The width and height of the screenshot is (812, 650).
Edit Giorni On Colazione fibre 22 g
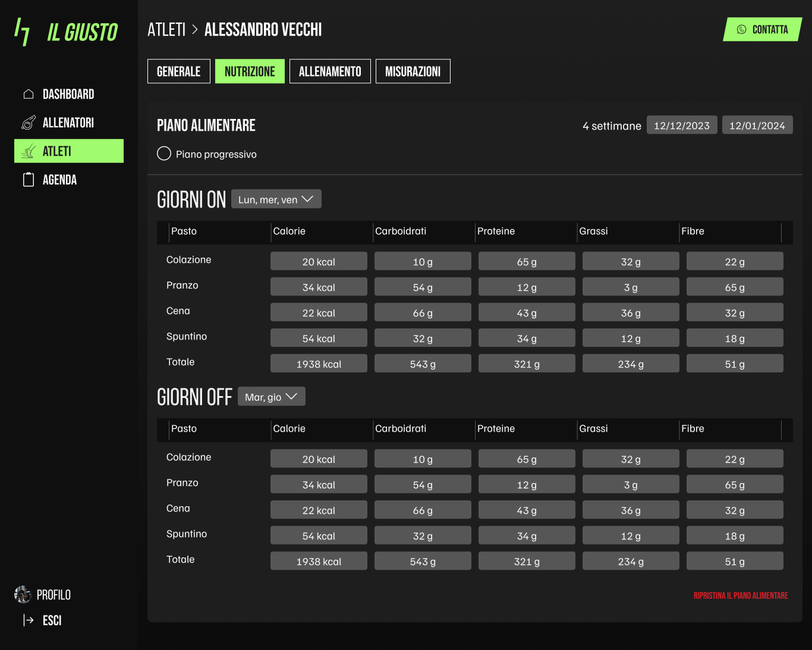(735, 261)
